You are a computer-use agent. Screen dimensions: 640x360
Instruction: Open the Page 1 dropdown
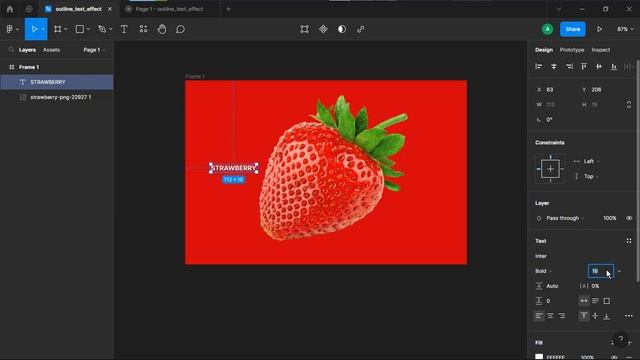(x=94, y=50)
